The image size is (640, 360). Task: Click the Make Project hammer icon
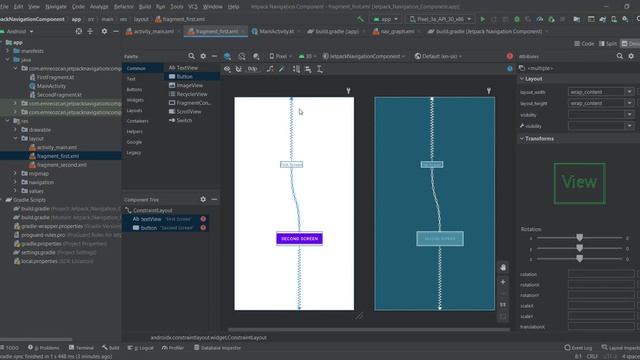point(360,19)
